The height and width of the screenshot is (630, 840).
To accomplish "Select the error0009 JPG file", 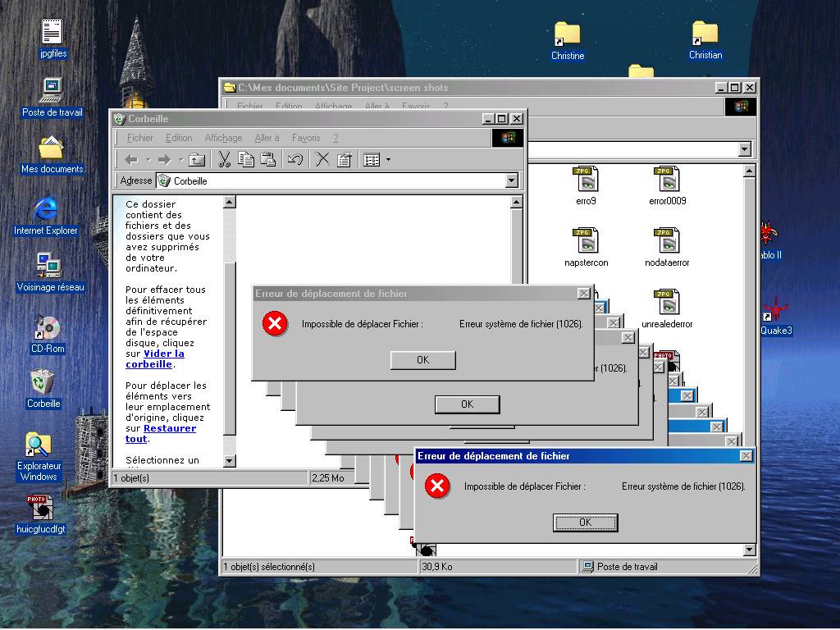I will tap(668, 186).
